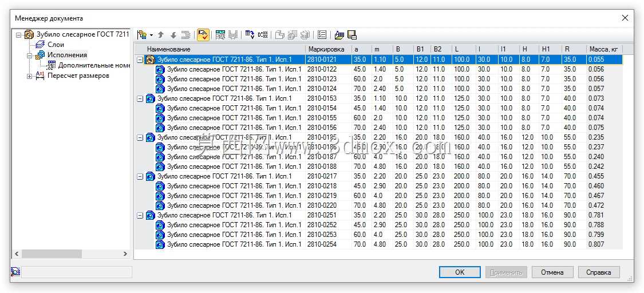Collapse the root Зубило слесарное ГОСТ 7211 node
The height and width of the screenshot is (293, 644).
click(x=18, y=35)
